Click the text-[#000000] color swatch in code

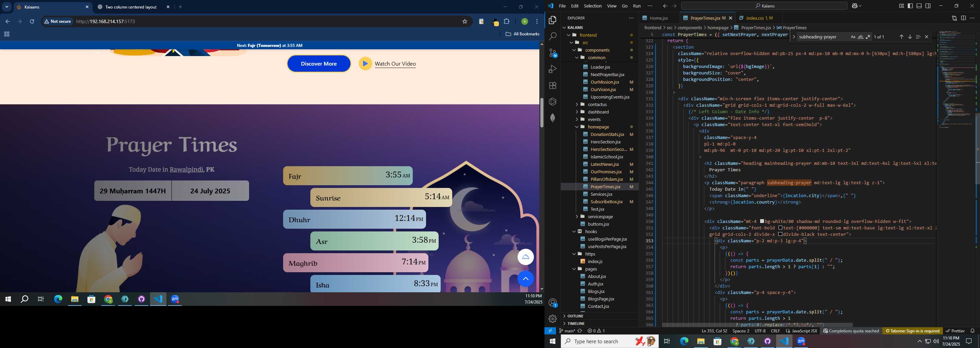click(780, 228)
